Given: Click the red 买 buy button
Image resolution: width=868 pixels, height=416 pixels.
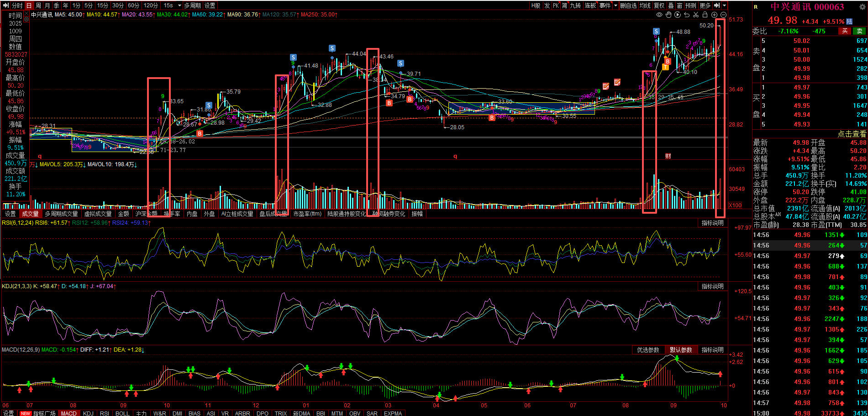Looking at the screenshot, I should (845, 31).
